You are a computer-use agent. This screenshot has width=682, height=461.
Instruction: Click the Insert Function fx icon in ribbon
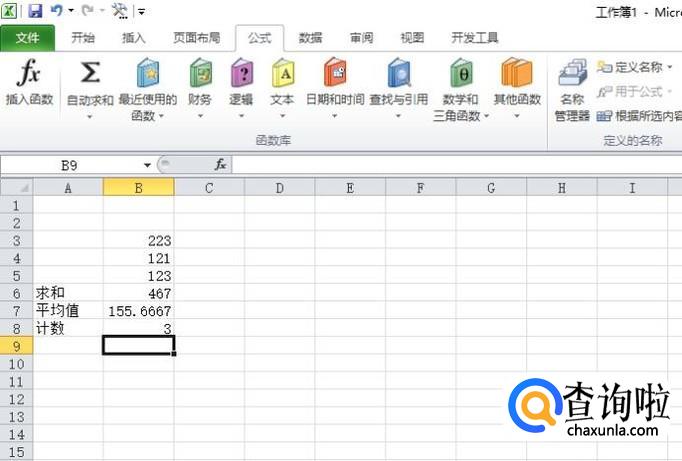coord(29,73)
